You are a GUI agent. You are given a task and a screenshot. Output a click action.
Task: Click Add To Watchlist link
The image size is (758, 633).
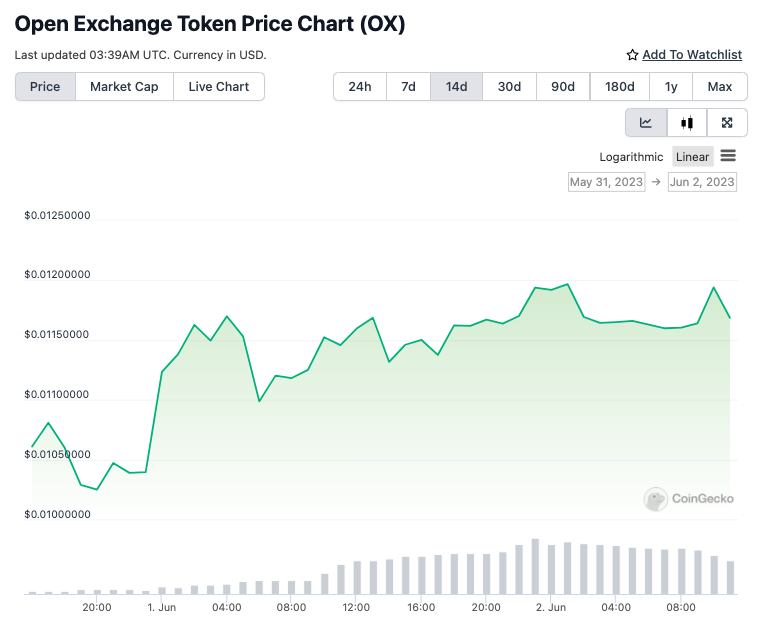[692, 55]
